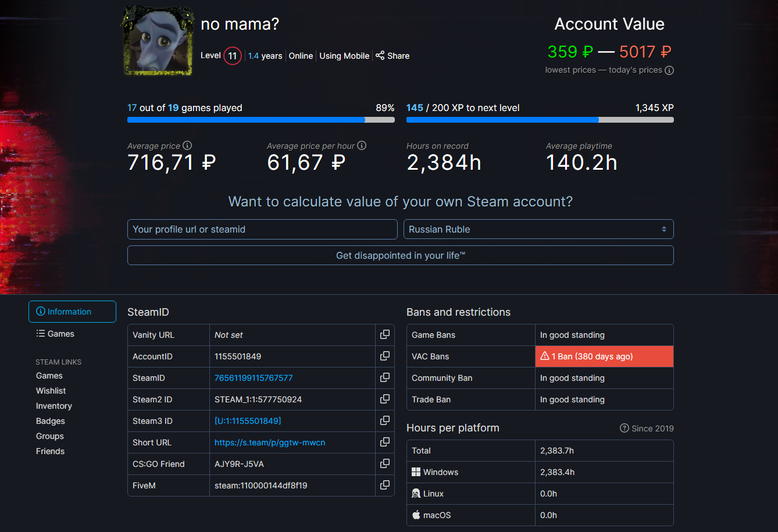Click Game Bans In good standing cell
This screenshot has height=532, width=778.
pyautogui.click(x=604, y=335)
